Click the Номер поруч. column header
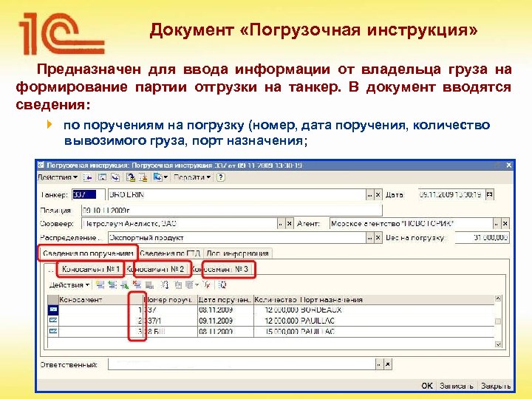This screenshot has height=399, width=532. [171, 299]
